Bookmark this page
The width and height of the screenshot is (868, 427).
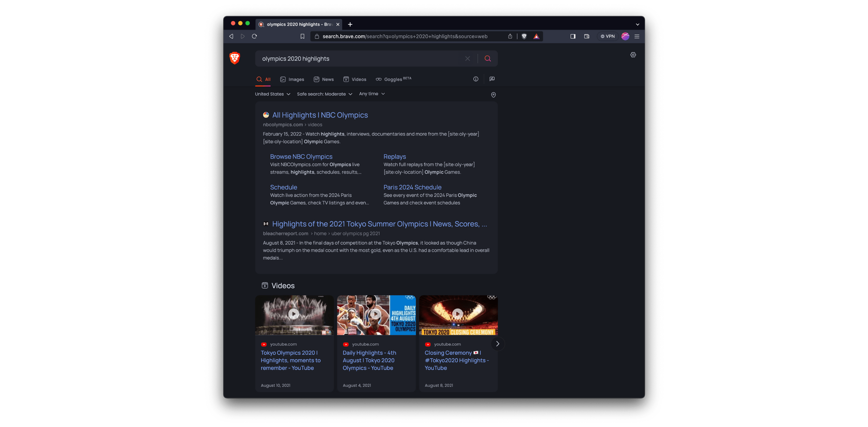tap(302, 37)
